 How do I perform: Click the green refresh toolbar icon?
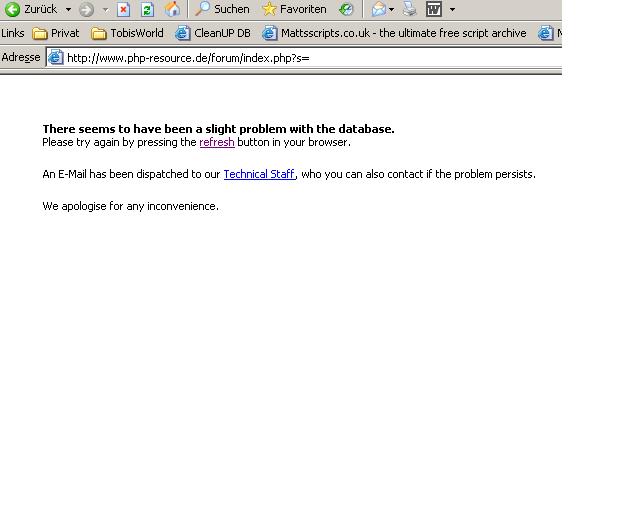147,10
